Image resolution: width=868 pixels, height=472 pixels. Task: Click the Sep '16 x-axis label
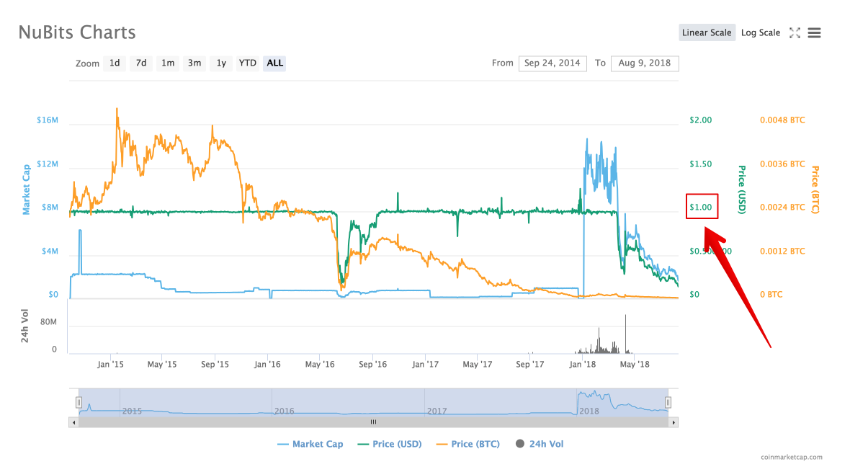click(x=372, y=364)
